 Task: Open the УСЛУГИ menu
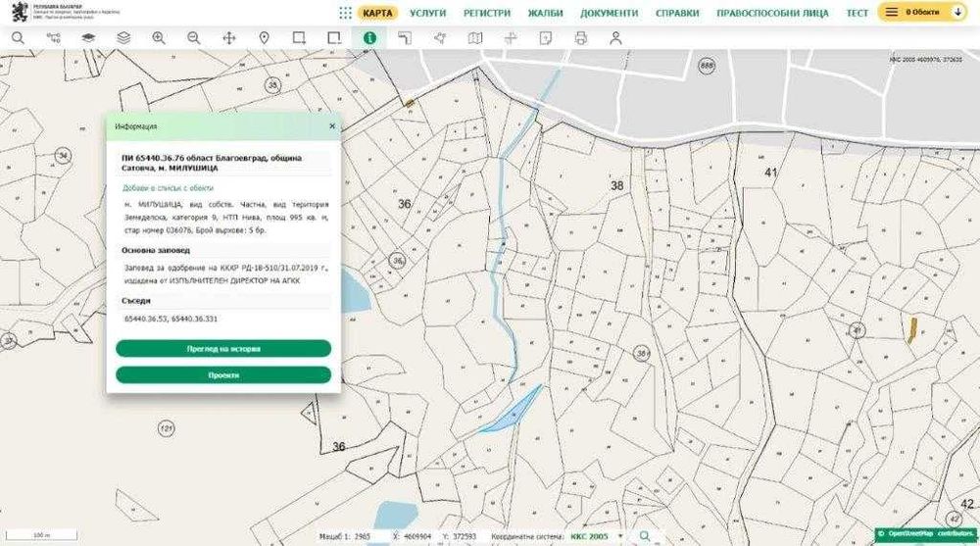(427, 14)
